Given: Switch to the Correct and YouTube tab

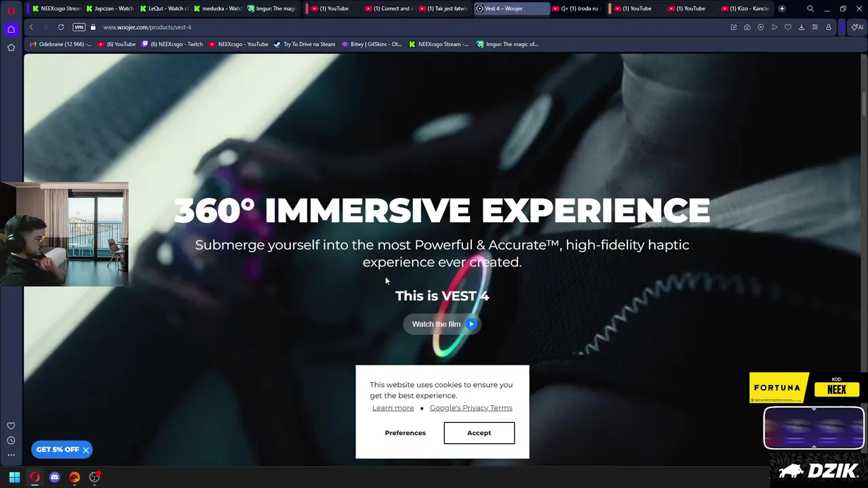Looking at the screenshot, I should 389,9.
